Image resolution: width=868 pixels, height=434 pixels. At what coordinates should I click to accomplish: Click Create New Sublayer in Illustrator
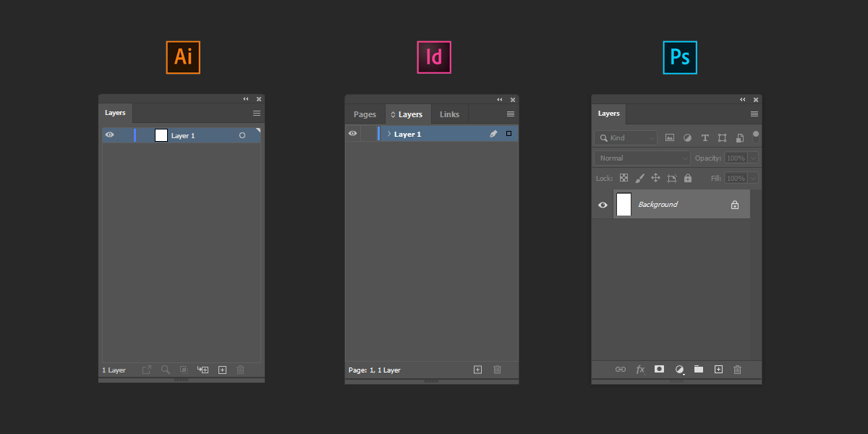pos(203,370)
